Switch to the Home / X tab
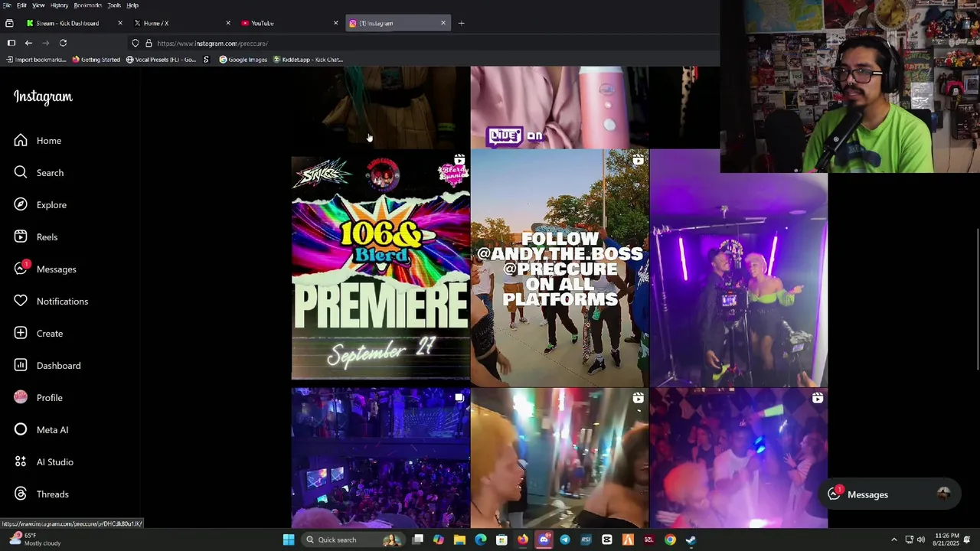The width and height of the screenshot is (980, 551). (182, 23)
